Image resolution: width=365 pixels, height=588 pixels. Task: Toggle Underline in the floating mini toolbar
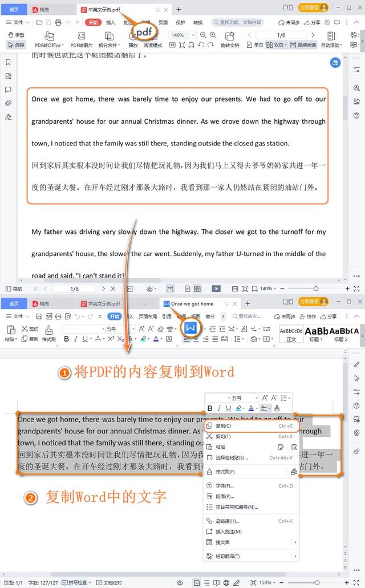pyautogui.click(x=229, y=408)
